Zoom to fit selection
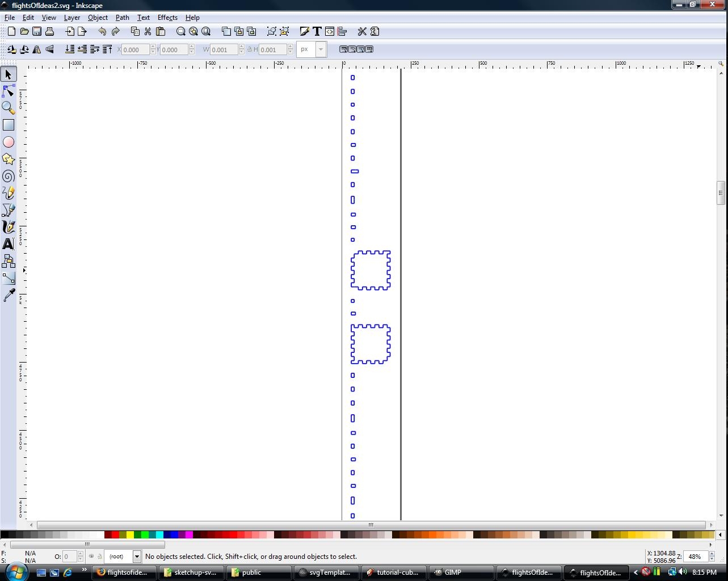This screenshot has height=581, width=728. (181, 31)
